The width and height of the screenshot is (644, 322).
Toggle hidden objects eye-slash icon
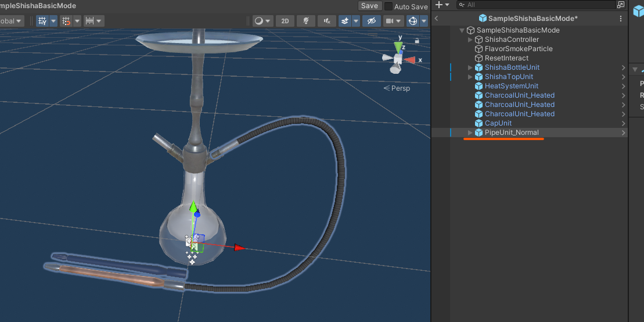click(x=371, y=21)
